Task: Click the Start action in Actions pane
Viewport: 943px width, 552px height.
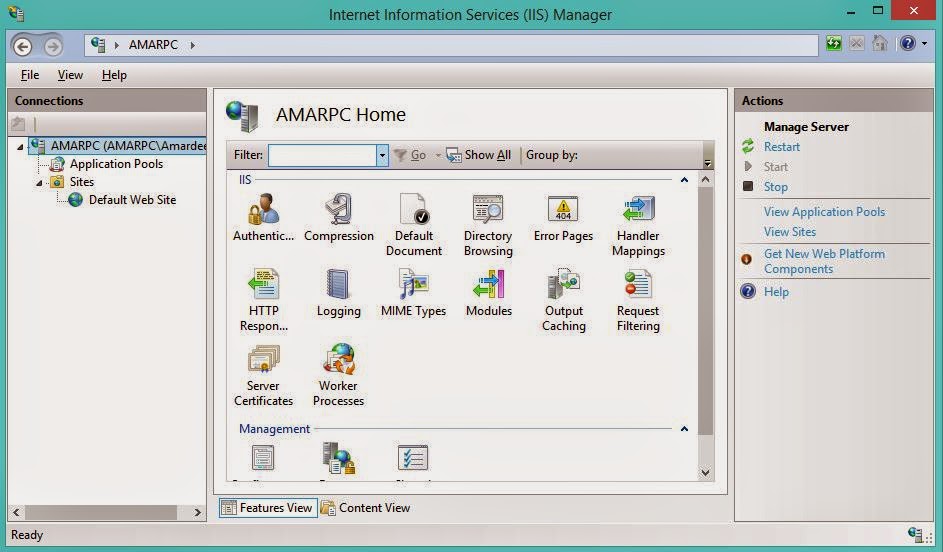Action: pos(775,167)
